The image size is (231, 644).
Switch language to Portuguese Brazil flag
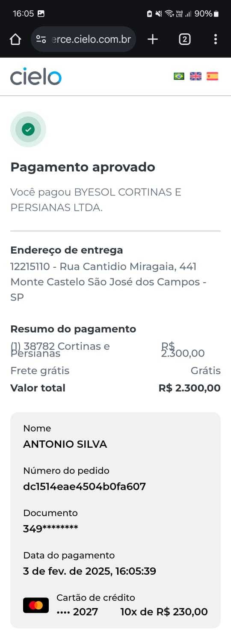click(x=179, y=76)
